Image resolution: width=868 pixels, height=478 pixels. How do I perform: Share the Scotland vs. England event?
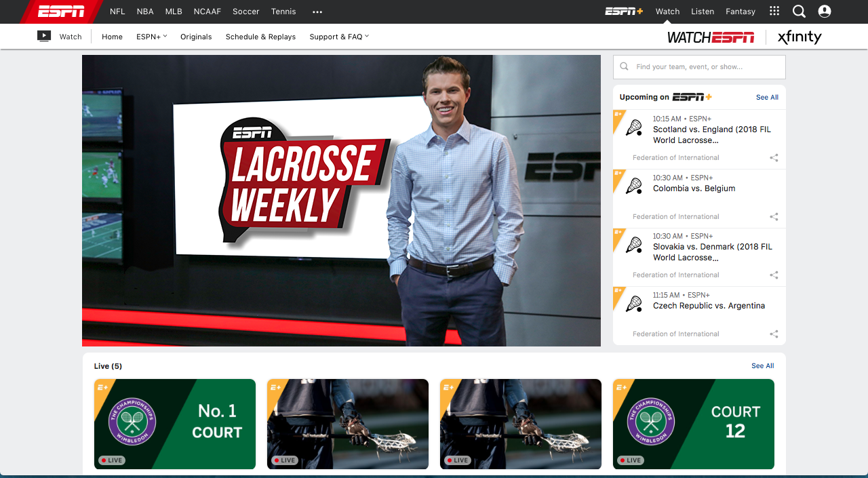pos(774,158)
